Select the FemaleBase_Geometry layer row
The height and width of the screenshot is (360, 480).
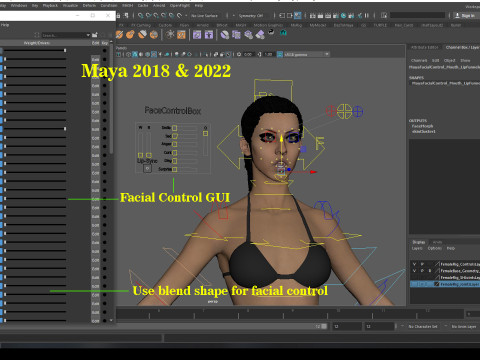[445, 271]
